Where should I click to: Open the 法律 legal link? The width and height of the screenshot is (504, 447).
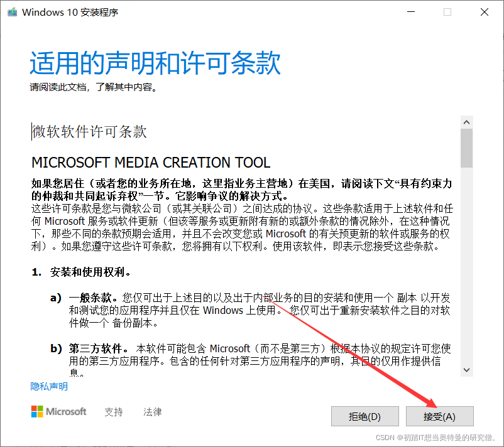(152, 412)
